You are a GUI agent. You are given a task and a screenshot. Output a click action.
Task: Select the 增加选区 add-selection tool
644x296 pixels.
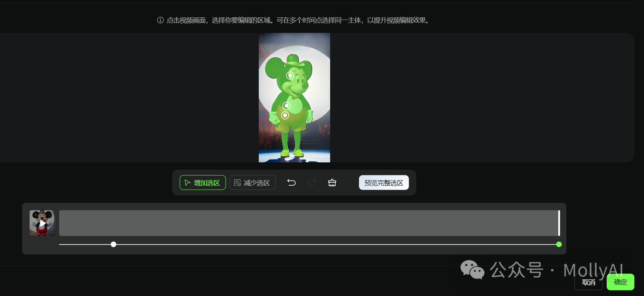coord(203,183)
